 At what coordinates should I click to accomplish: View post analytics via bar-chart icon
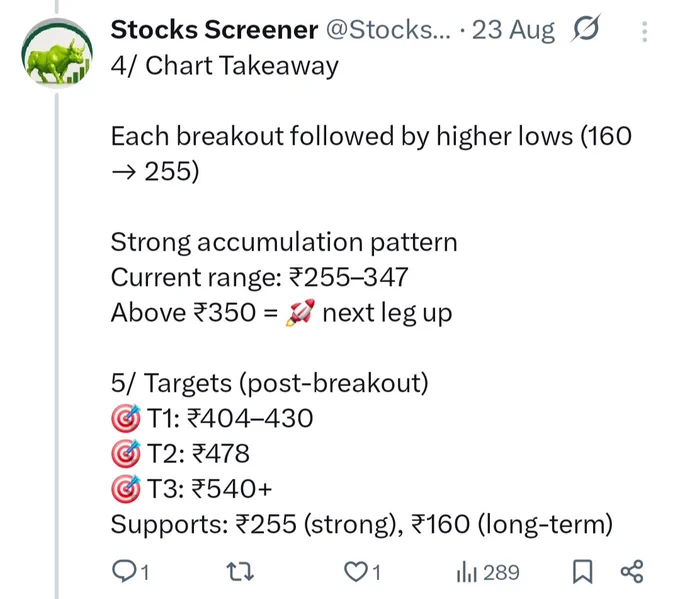point(467,572)
